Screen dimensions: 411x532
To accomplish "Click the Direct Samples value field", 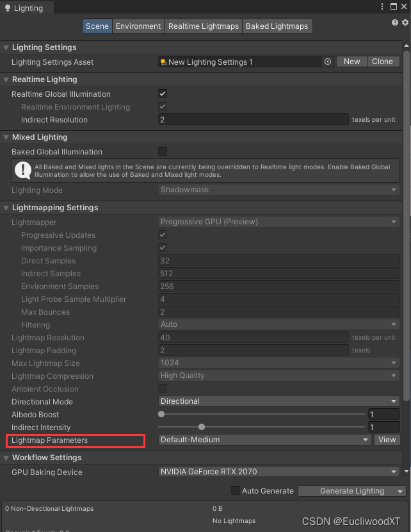I will 279,261.
